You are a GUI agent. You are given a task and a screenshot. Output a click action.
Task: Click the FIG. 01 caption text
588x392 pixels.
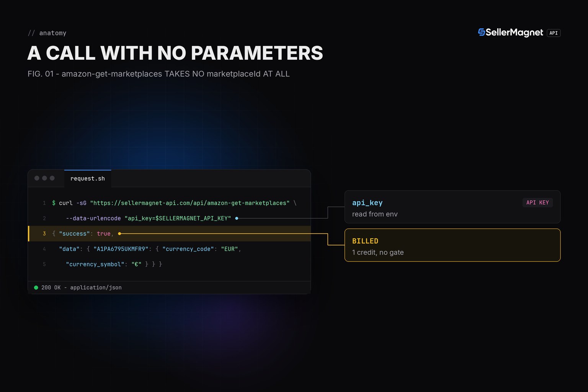coord(158,74)
